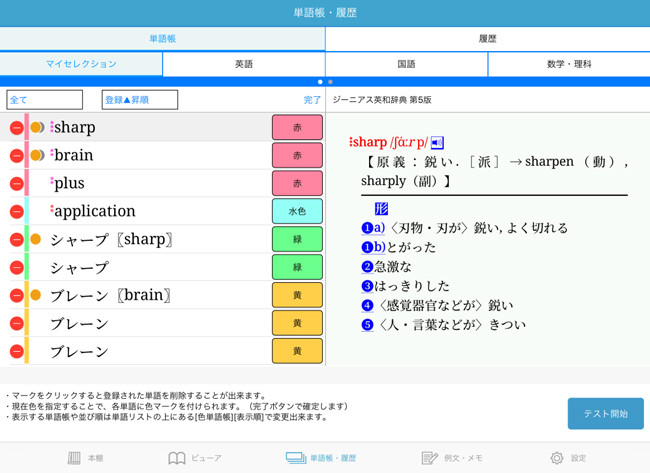Select the マイセレクション tab
This screenshot has width=650, height=473.
[81, 64]
